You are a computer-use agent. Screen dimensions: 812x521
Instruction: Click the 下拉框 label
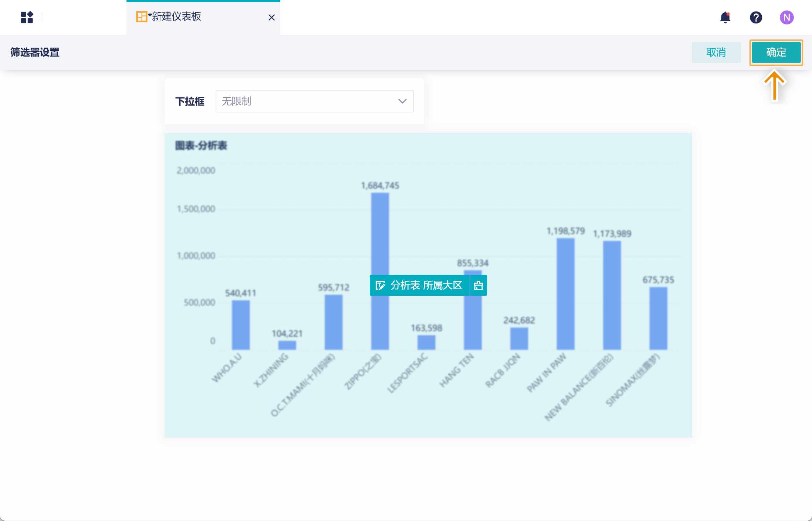pos(190,102)
